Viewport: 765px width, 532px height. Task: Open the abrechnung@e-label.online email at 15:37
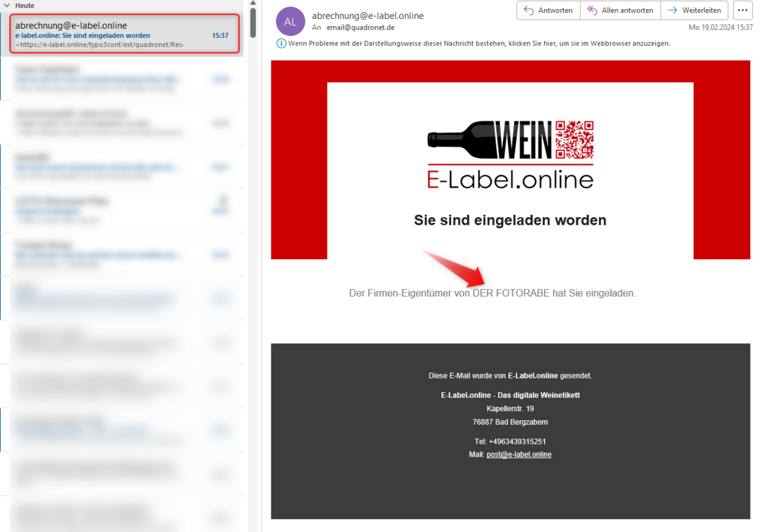coord(125,33)
